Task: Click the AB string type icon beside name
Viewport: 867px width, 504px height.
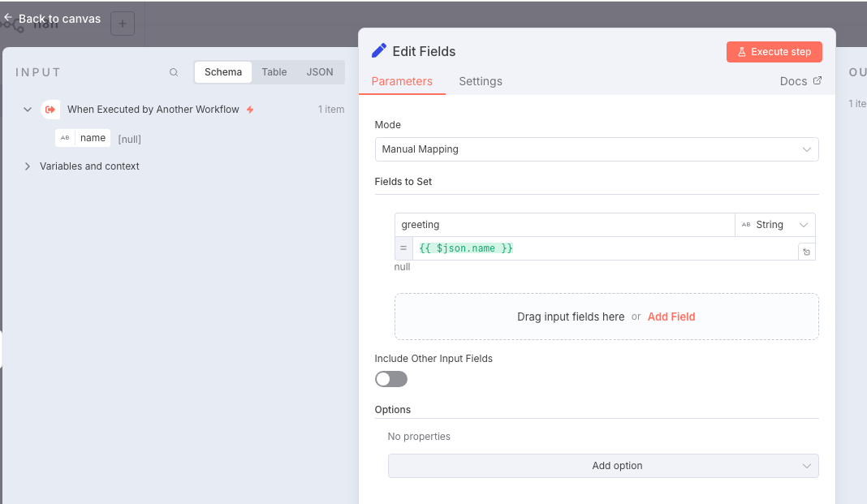Action: click(x=65, y=138)
